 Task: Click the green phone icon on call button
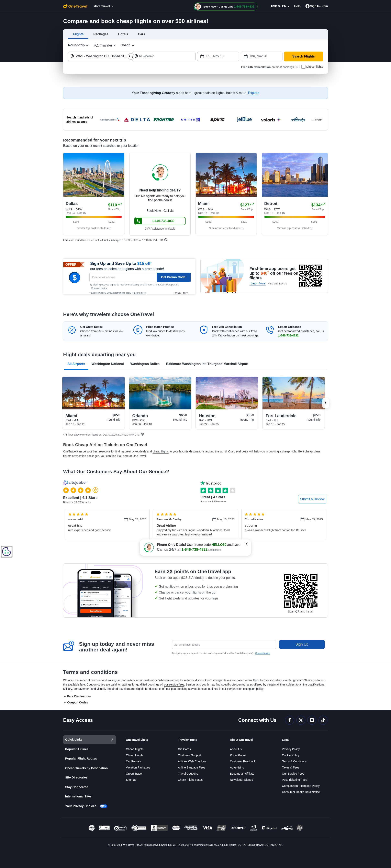(139, 221)
